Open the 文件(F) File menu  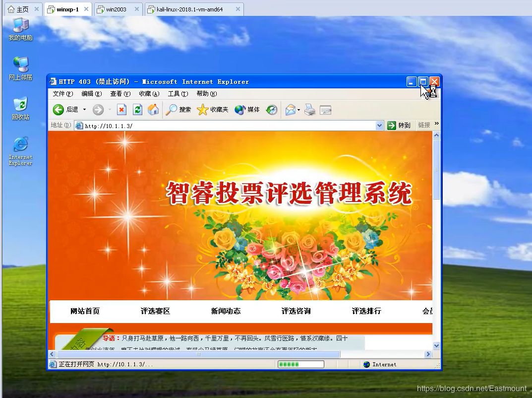pos(63,94)
